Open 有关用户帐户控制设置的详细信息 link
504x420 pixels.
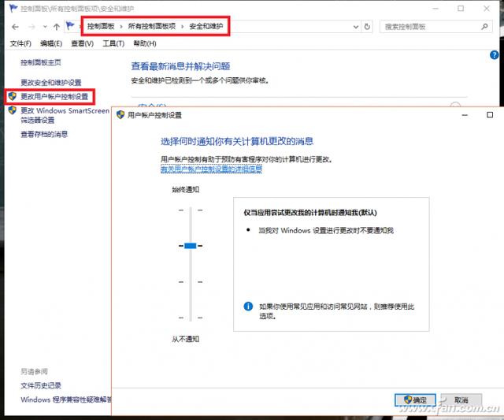(x=211, y=169)
